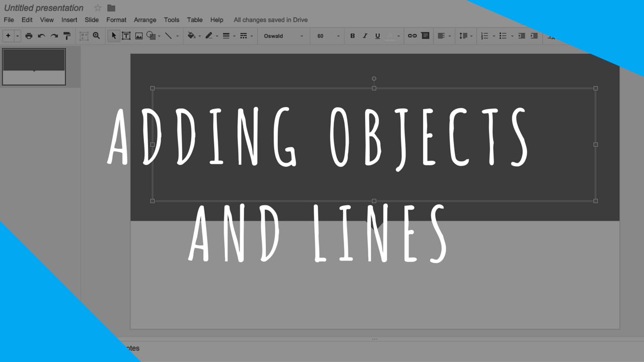Screen dimensions: 644x362
Task: Select the slide 1 thumbnail
Action: tap(34, 67)
